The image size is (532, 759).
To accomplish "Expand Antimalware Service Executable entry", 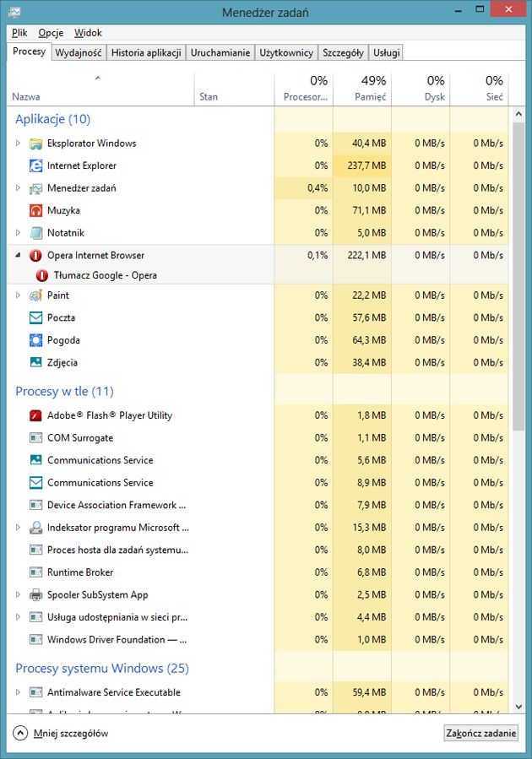I will (x=18, y=691).
